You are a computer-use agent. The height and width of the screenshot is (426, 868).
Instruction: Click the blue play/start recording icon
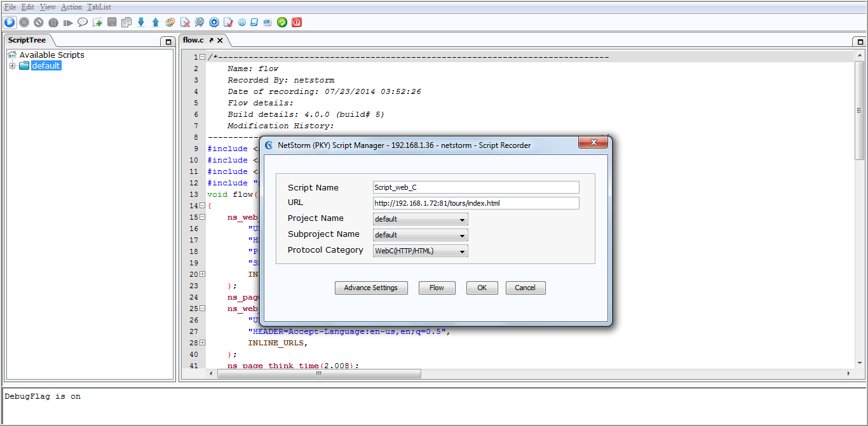pyautogui.click(x=10, y=22)
